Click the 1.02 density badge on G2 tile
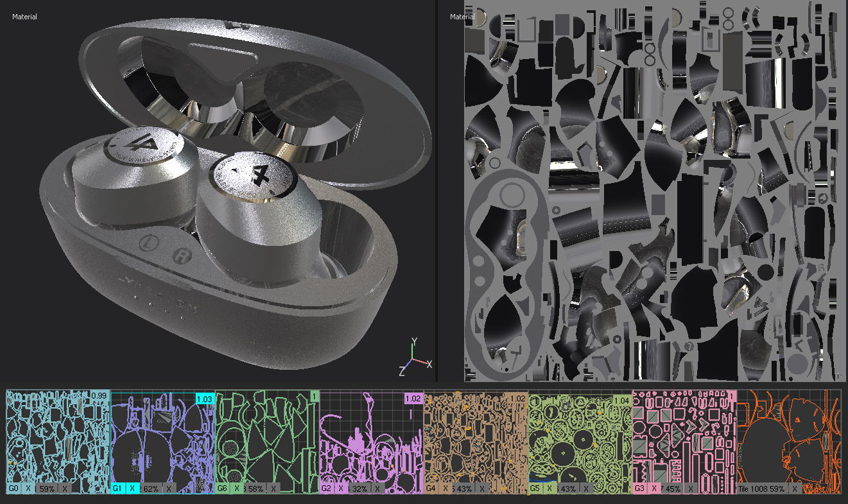 (413, 399)
